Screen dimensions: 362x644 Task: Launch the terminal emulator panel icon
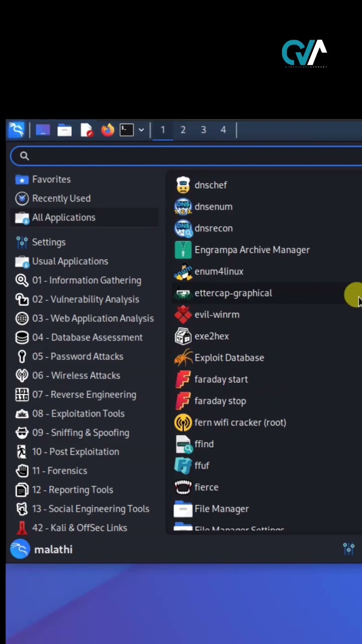click(127, 130)
